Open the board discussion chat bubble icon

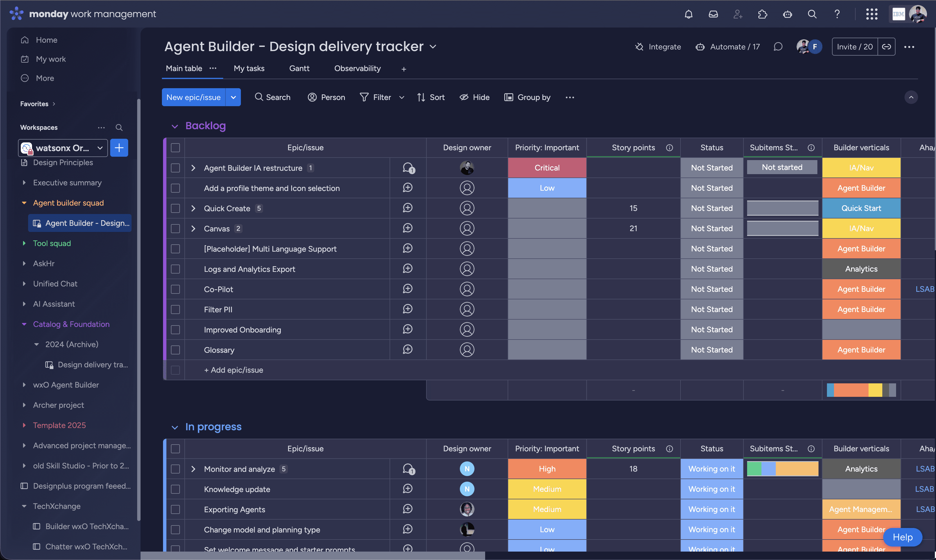click(778, 47)
